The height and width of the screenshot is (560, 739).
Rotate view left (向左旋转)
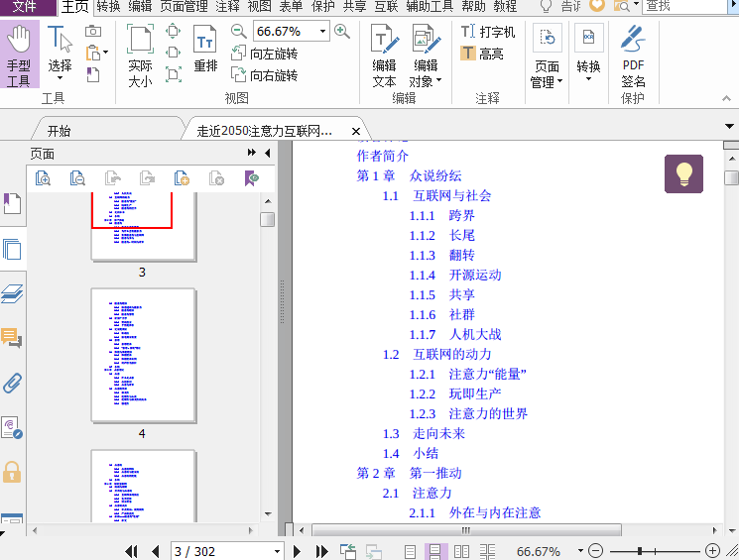[265, 54]
